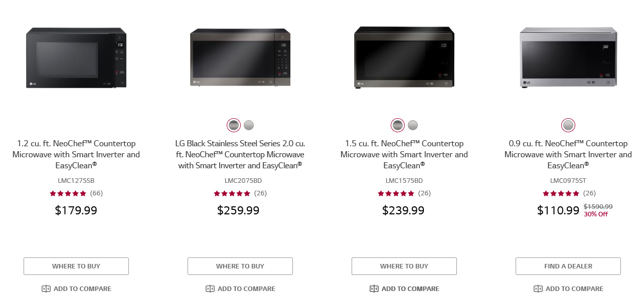Select silver stainless swatch for 2.0 cu. ft. microwave

pyautogui.click(x=249, y=125)
